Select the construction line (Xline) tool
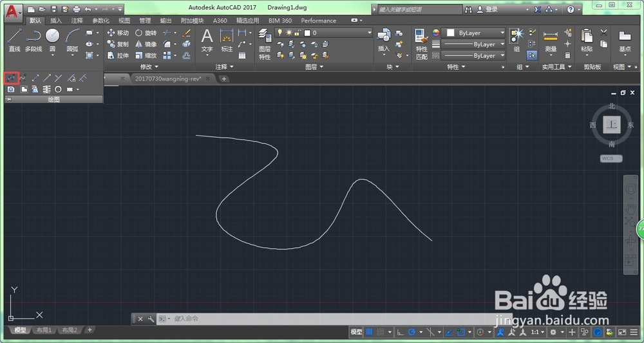Image resolution: width=644 pixels, height=343 pixels. [35, 77]
